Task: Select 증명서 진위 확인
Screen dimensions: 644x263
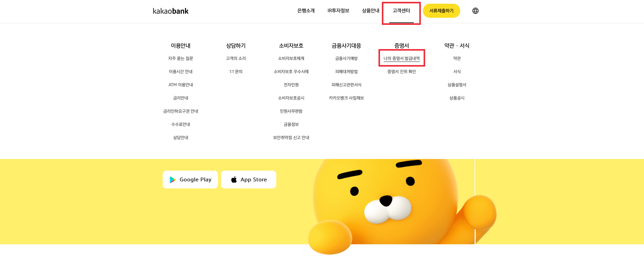Action: tap(402, 72)
